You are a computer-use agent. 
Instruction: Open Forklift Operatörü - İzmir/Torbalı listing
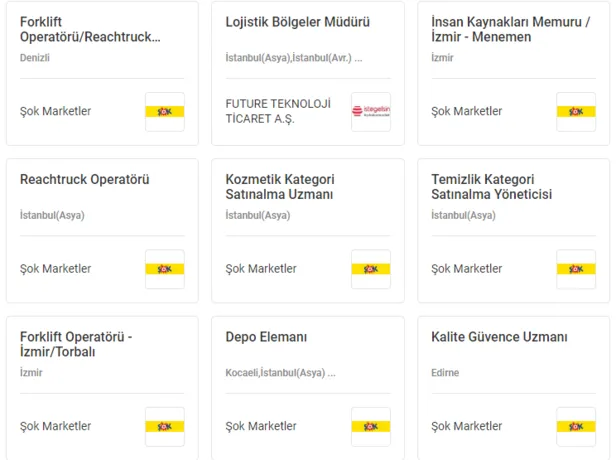click(76, 344)
